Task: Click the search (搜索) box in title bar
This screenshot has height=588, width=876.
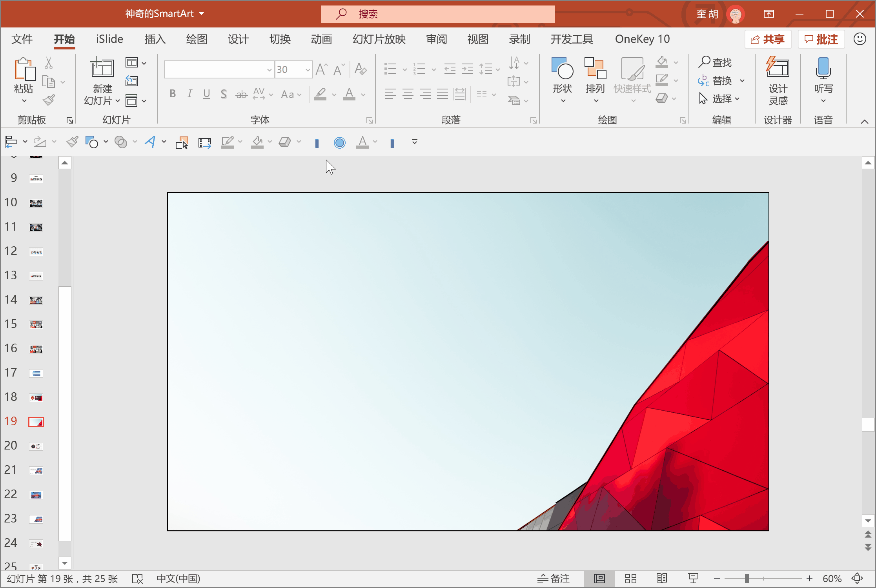Action: pyautogui.click(x=438, y=14)
